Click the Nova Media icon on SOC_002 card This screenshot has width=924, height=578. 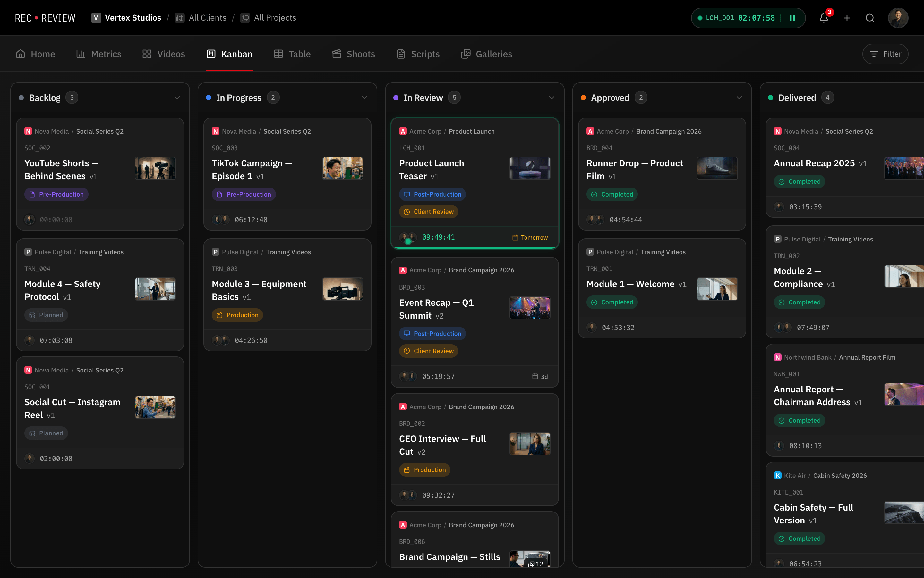(x=28, y=131)
